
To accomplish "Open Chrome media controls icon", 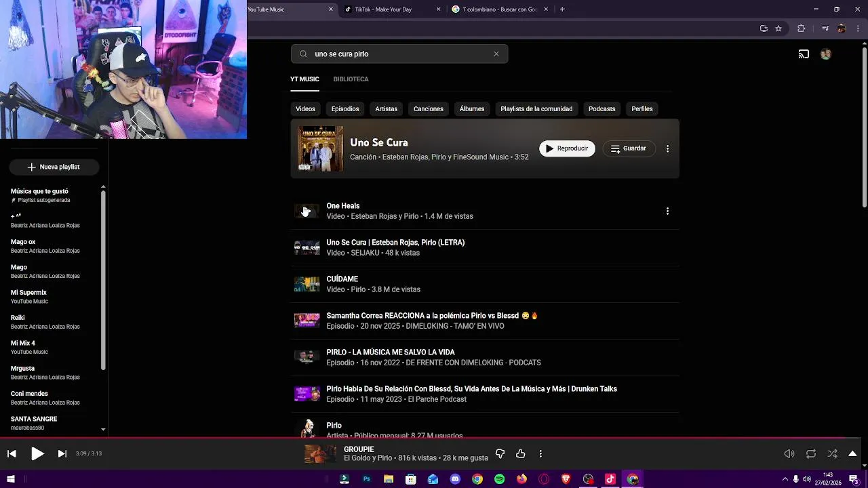I will pos(825,28).
